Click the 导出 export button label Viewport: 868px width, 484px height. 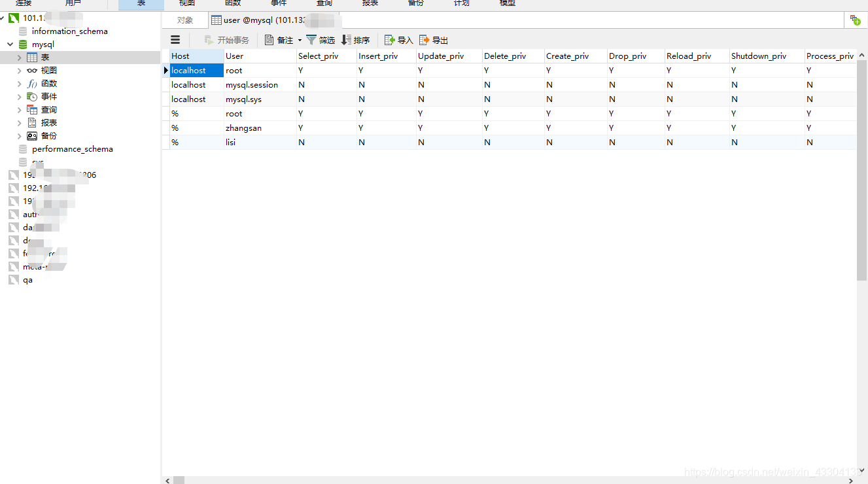click(x=440, y=41)
